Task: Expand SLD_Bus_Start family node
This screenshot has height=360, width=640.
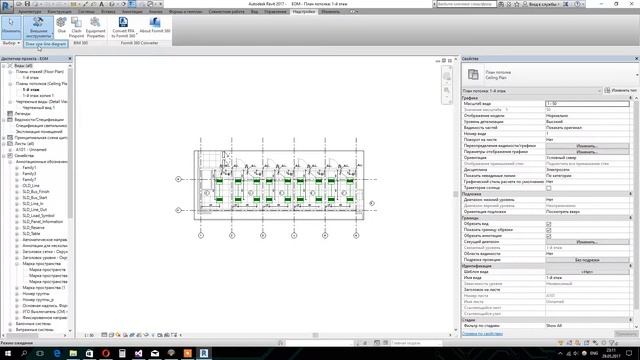Action: click(x=17, y=198)
